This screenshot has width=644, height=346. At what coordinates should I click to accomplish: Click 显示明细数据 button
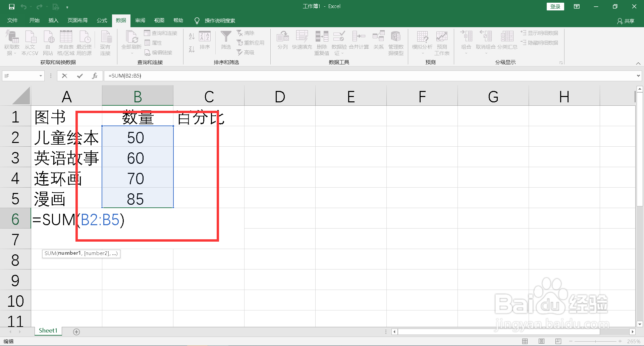(539, 33)
